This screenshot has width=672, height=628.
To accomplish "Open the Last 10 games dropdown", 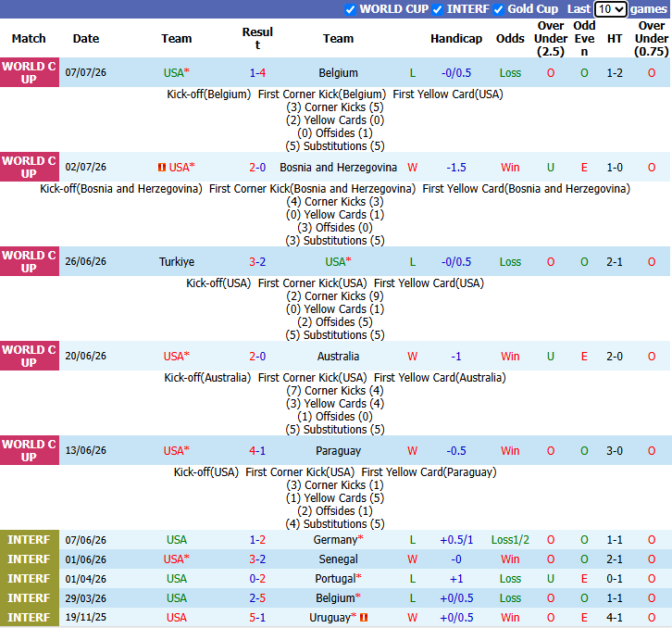I will point(611,9).
